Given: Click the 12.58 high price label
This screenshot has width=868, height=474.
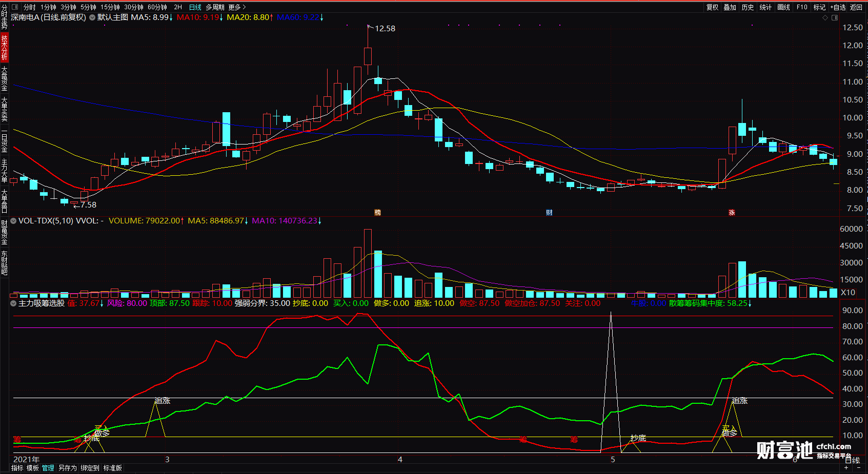Looking at the screenshot, I should tap(385, 29).
